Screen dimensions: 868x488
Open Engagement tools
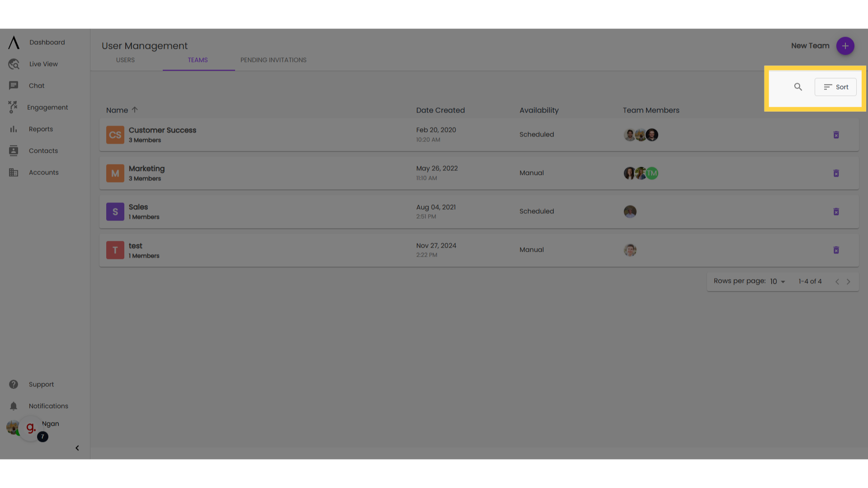point(47,107)
